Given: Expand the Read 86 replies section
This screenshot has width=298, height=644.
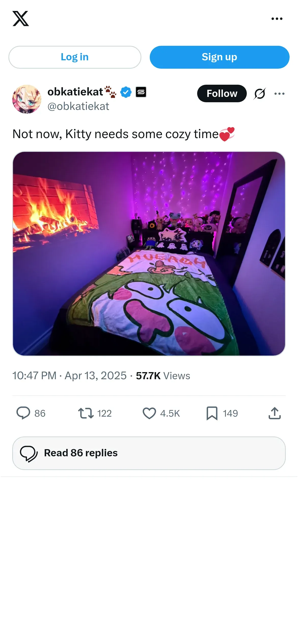Looking at the screenshot, I should tap(149, 453).
